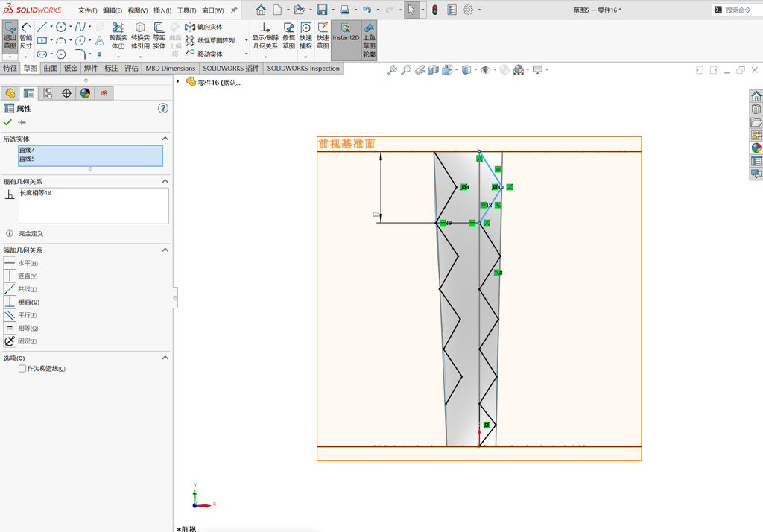Select the Spline sketch tool
Screen dimensions: 763x532
click(80, 28)
